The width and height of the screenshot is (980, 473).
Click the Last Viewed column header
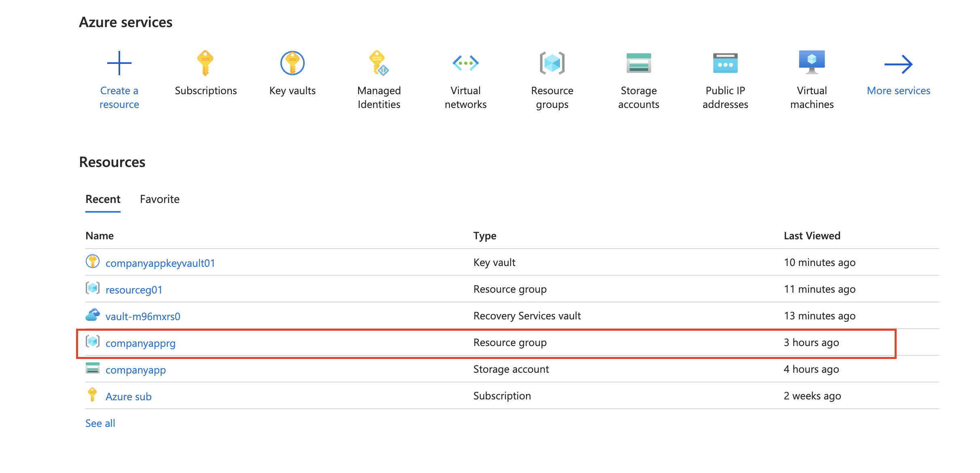(x=812, y=236)
